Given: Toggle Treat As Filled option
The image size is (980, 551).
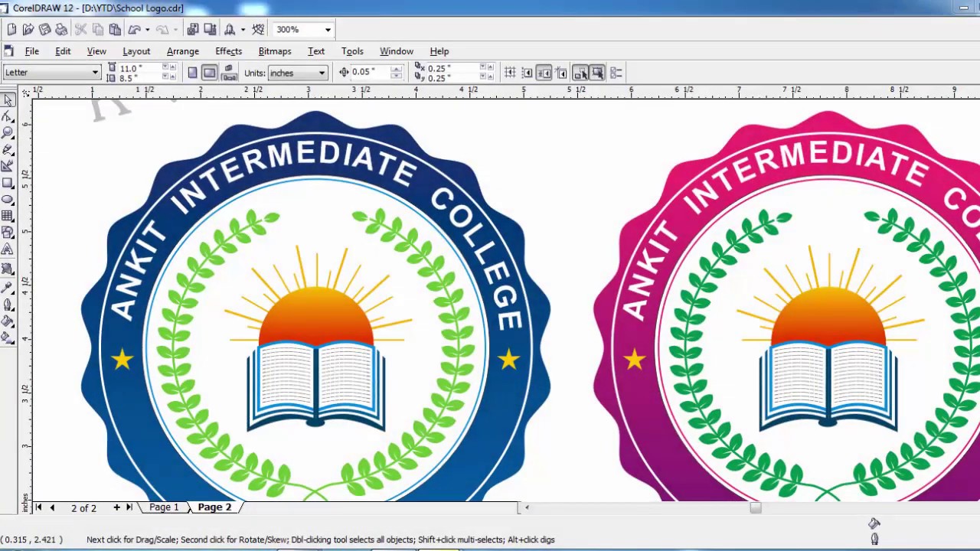Looking at the screenshot, I should [597, 73].
